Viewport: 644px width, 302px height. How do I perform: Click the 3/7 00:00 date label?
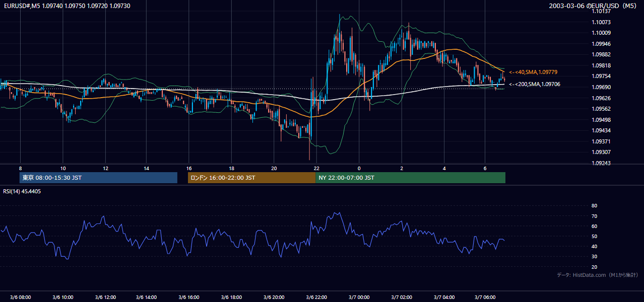pos(359,297)
